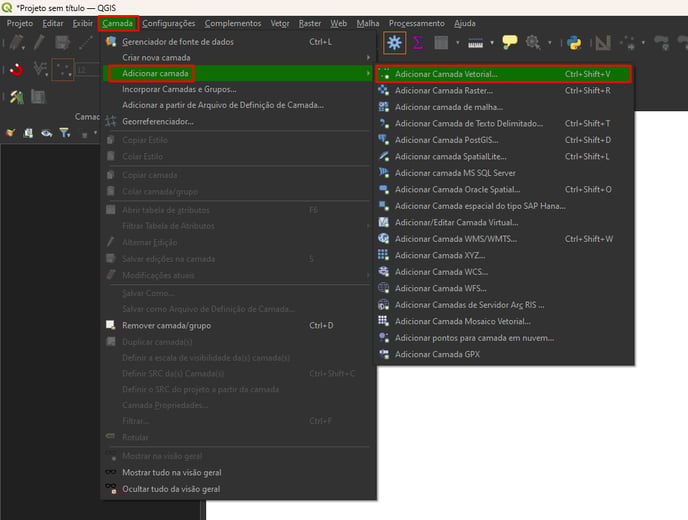
Task: Select the ruler measure tool icon
Action: tap(475, 43)
